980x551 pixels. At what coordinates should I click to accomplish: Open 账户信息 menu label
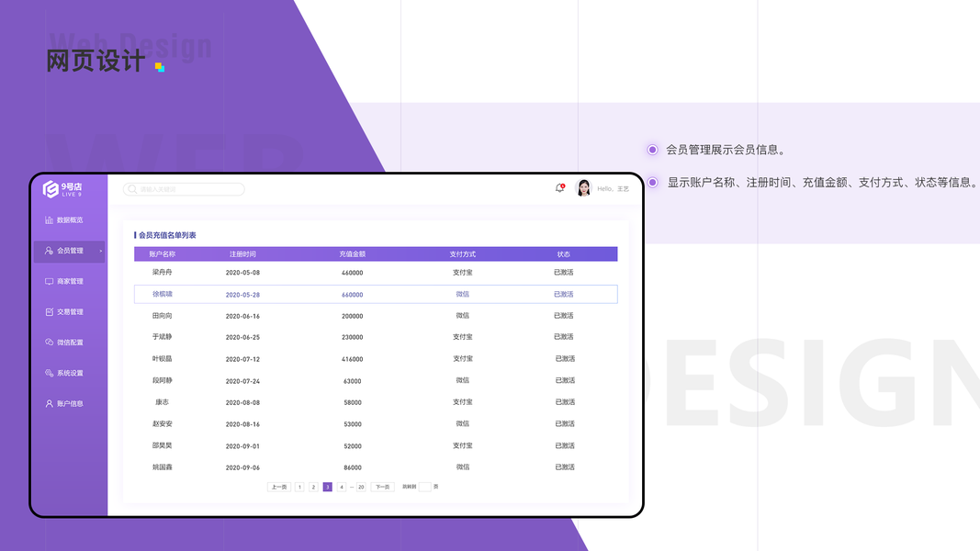coord(70,403)
